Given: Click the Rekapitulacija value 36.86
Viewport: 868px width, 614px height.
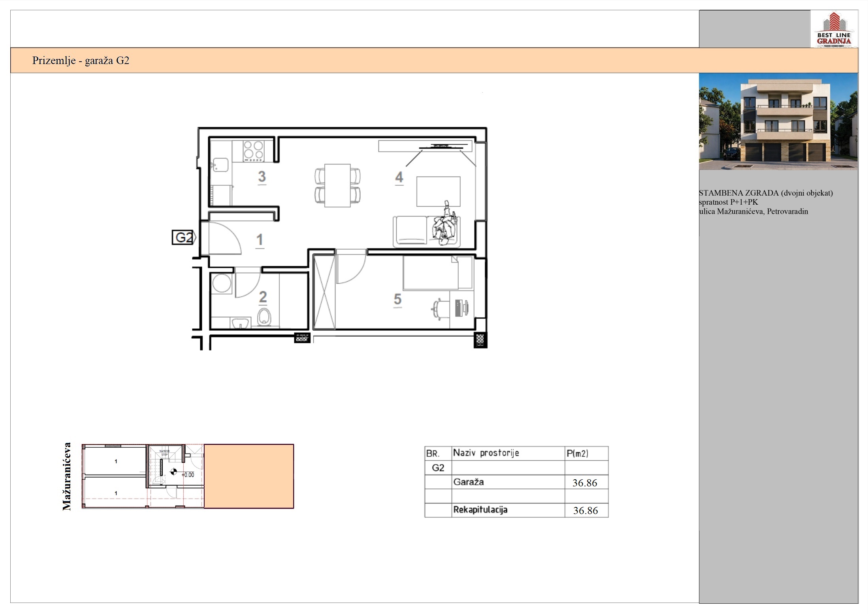Looking at the screenshot, I should (x=586, y=510).
